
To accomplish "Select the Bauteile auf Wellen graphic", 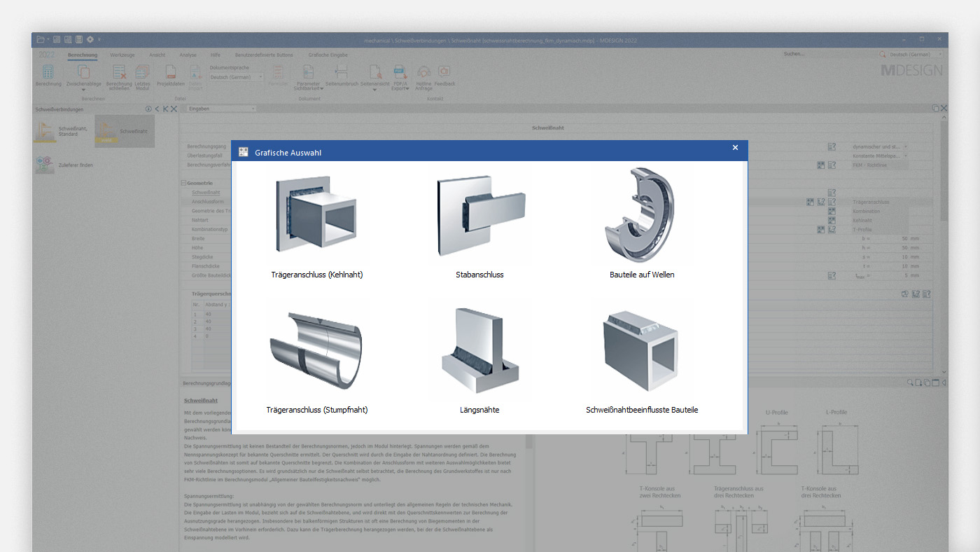I will [x=642, y=224].
